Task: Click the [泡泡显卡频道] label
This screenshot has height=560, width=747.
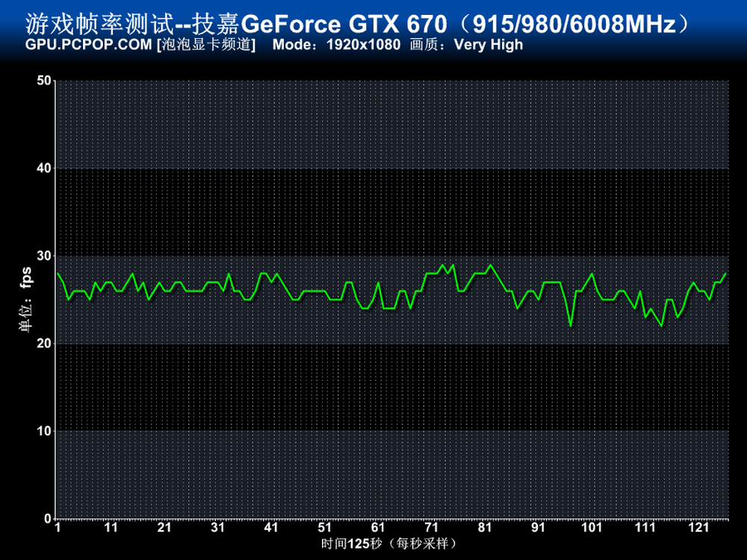Action: pyautogui.click(x=206, y=45)
